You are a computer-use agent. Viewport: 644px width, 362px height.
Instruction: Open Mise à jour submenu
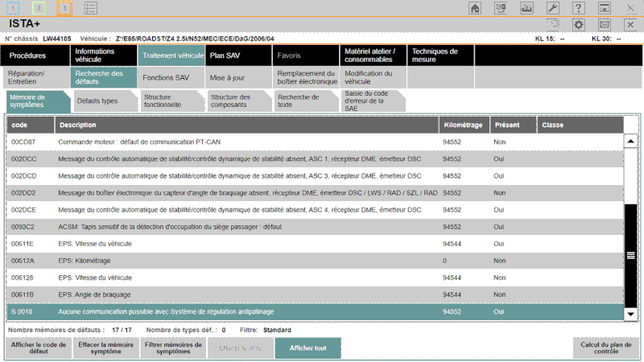(238, 77)
